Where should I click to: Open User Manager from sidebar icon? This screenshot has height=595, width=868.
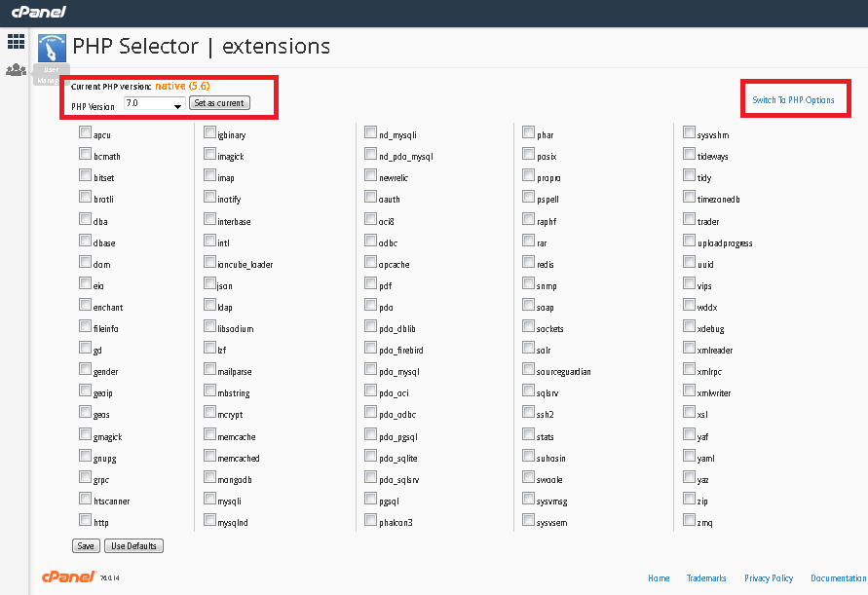point(16,70)
